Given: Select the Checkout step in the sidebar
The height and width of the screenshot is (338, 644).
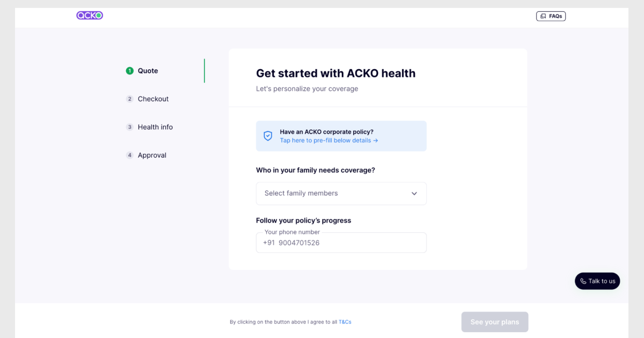Looking at the screenshot, I should click(x=153, y=99).
